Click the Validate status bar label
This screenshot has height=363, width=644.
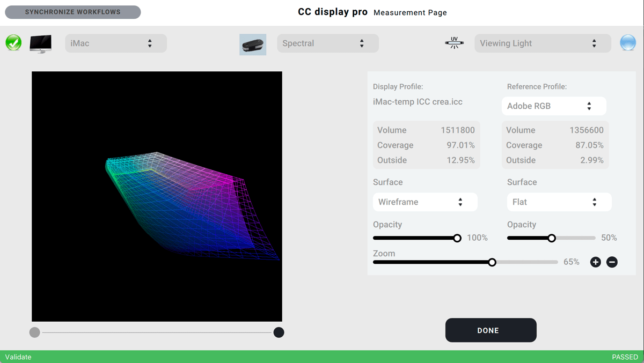tap(18, 357)
